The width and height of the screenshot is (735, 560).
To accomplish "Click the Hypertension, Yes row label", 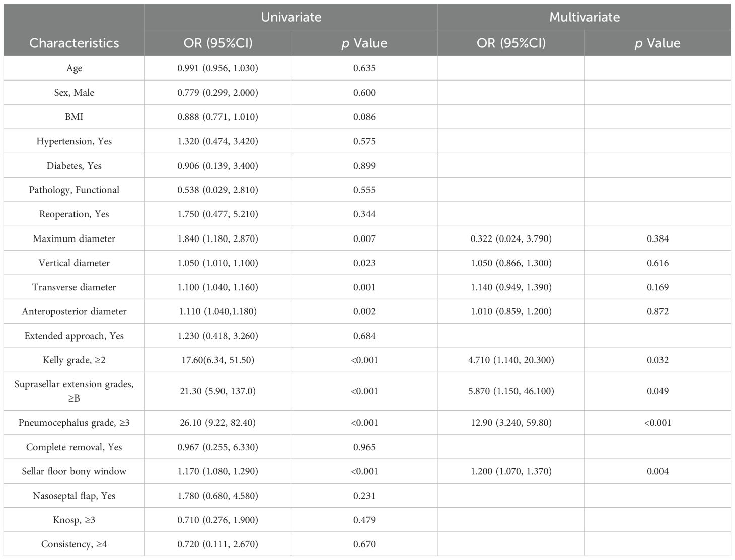I will (74, 141).
